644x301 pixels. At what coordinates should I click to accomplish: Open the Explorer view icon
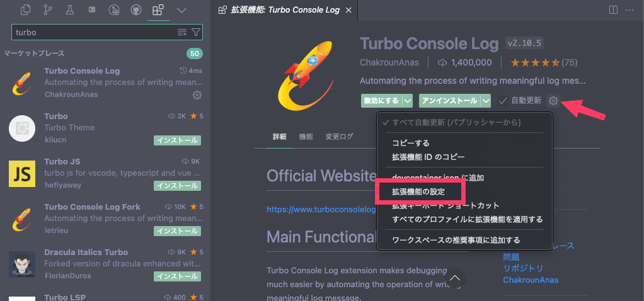(26, 10)
